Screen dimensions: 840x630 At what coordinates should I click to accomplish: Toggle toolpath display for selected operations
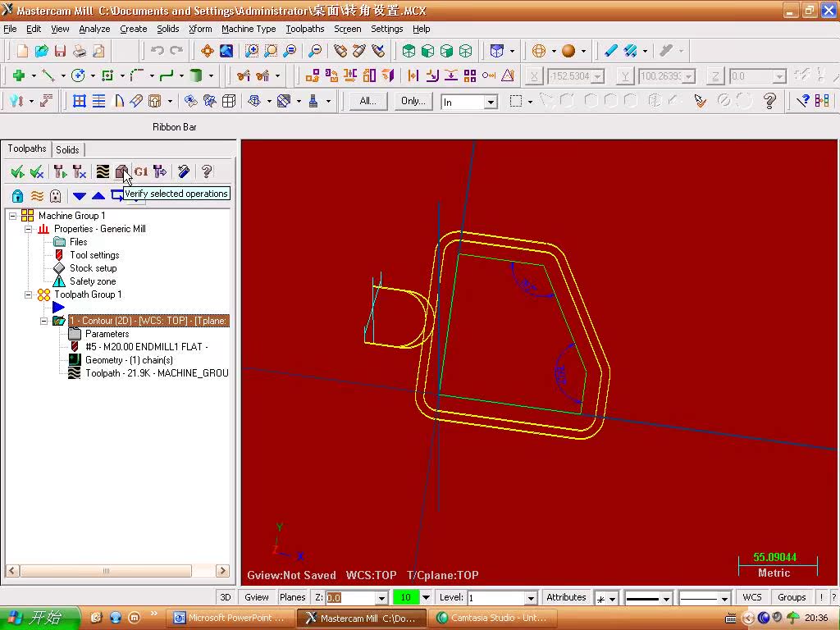pyautogui.click(x=37, y=195)
